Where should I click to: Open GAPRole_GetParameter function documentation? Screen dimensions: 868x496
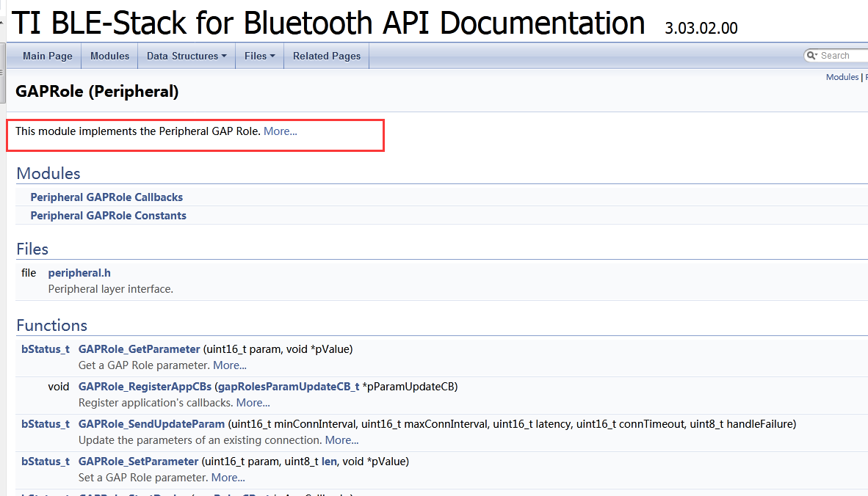(x=139, y=349)
